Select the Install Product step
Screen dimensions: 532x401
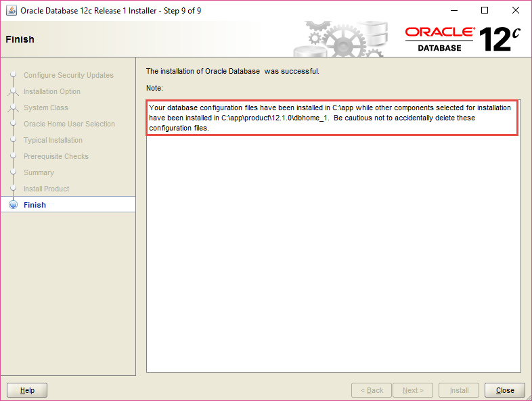click(x=47, y=189)
